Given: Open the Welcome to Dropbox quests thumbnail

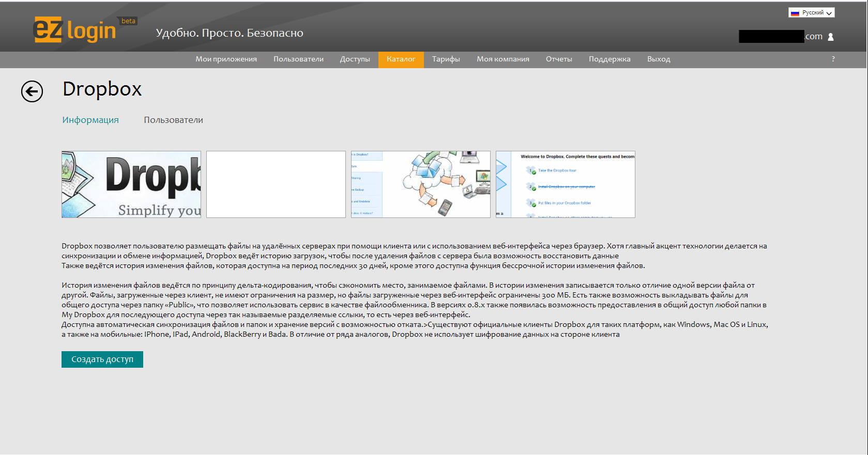Looking at the screenshot, I should pyautogui.click(x=566, y=184).
